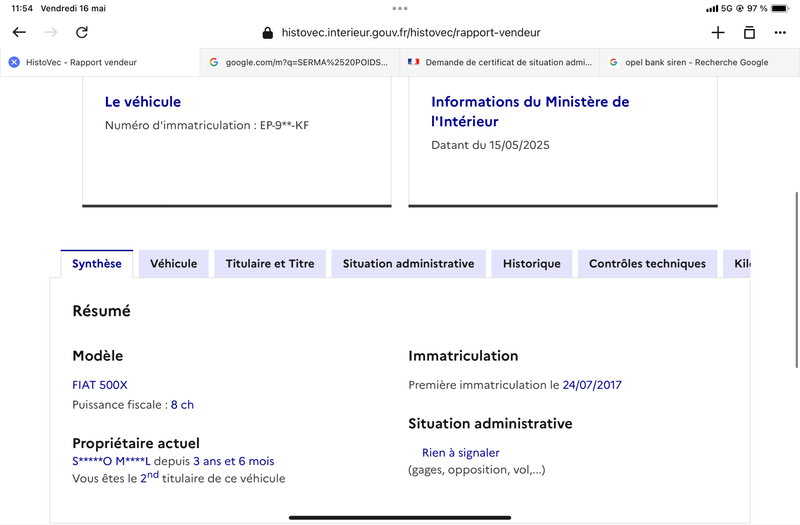Viewport: 800px width, 525px height.
Task: Open the Titulaire et Titre tab
Action: [270, 264]
